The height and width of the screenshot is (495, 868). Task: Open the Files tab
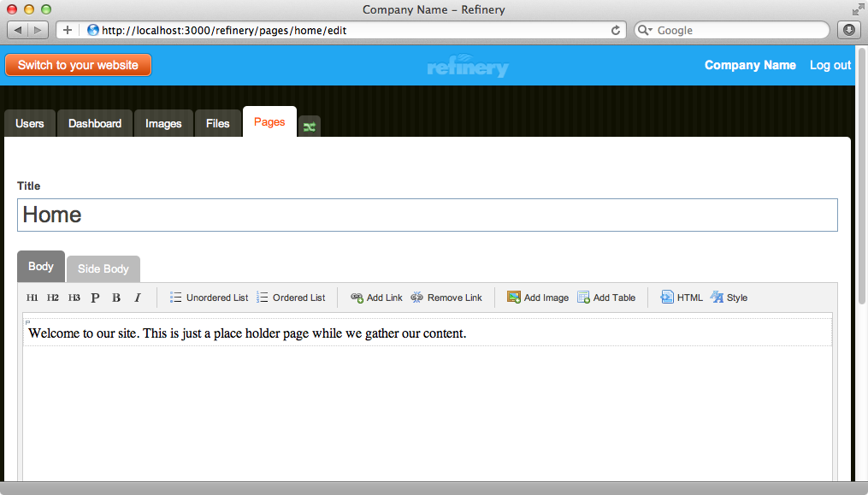pyautogui.click(x=217, y=123)
